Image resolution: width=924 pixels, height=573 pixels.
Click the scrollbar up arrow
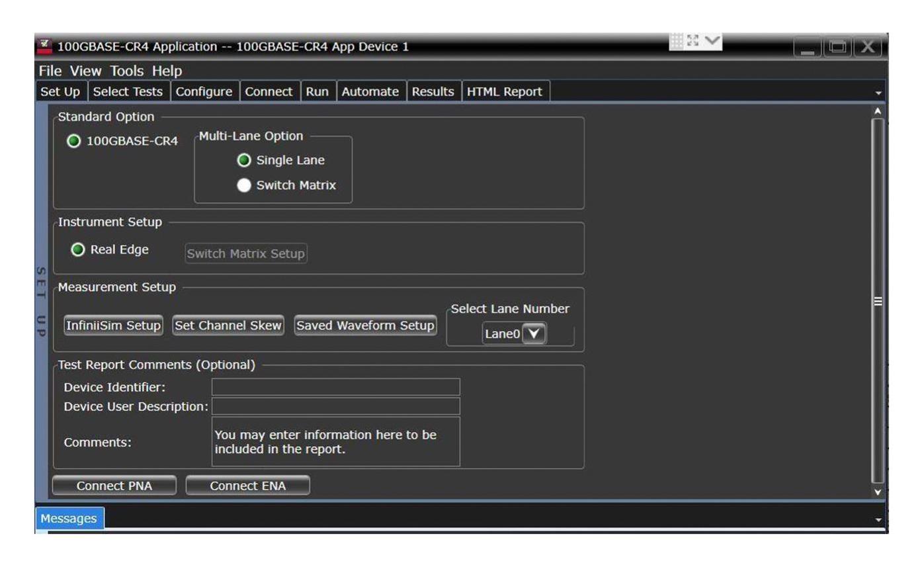(x=878, y=110)
